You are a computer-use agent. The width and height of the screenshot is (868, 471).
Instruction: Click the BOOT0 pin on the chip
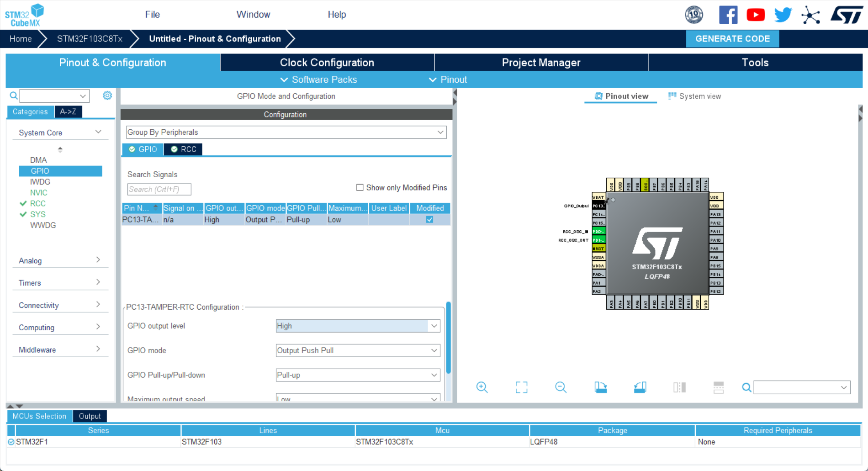[x=646, y=185]
